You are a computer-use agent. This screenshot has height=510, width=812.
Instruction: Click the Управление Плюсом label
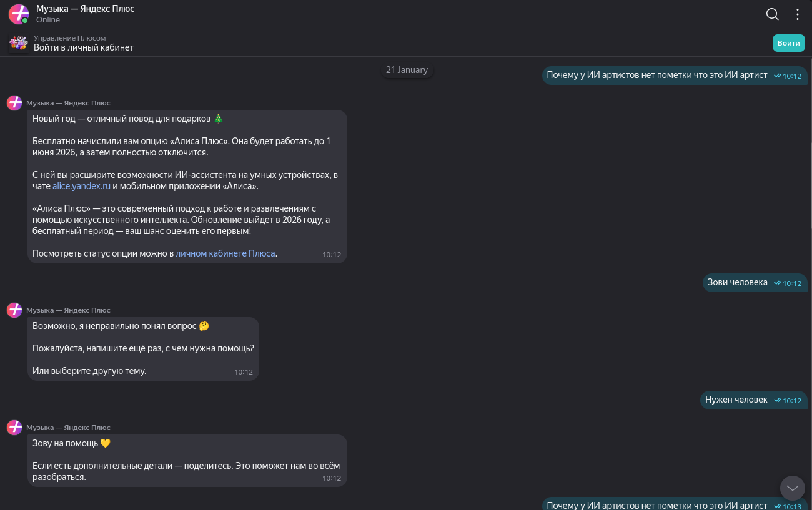tap(70, 38)
